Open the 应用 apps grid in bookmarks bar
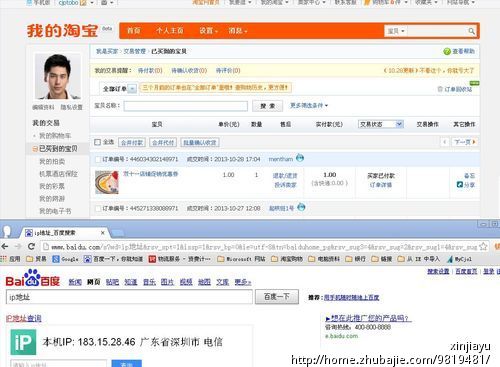Image resolution: width=500 pixels, height=367 pixels. (10, 259)
